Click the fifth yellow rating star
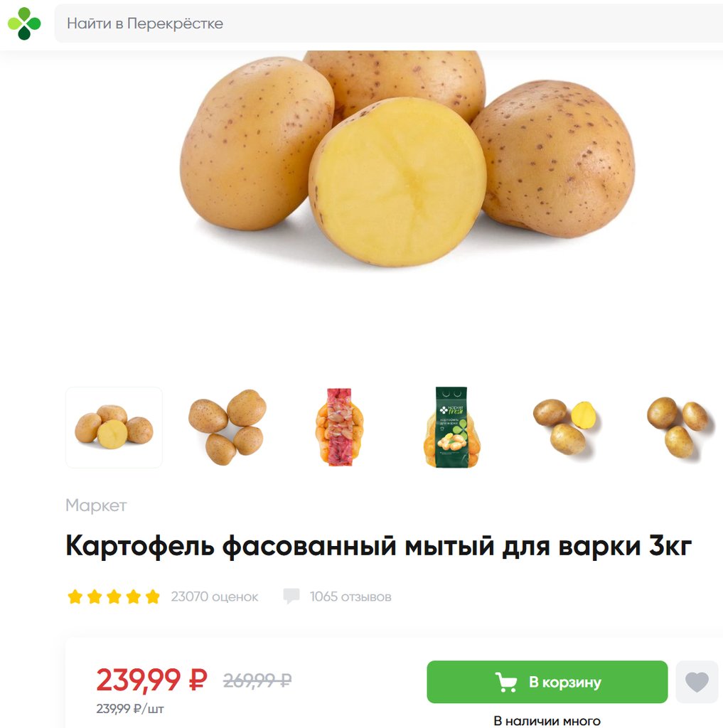The image size is (723, 728). [x=152, y=596]
